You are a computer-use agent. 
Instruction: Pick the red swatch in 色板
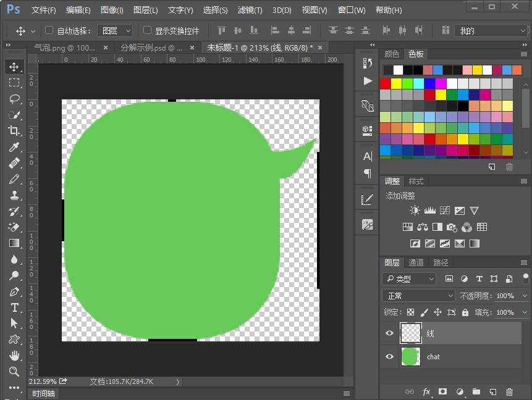point(386,83)
